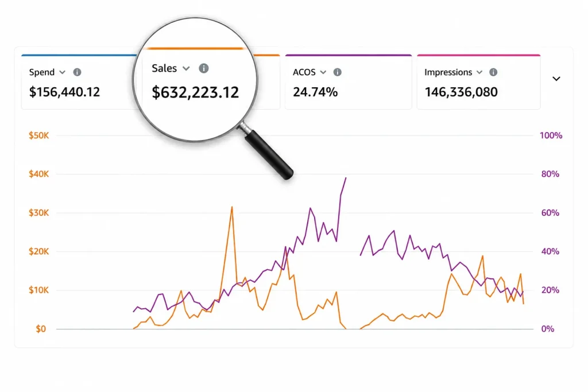Click the 146,336,080 impressions value
This screenshot has width=588, height=392.
point(461,92)
